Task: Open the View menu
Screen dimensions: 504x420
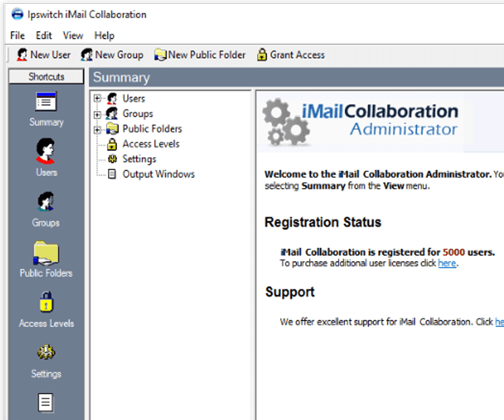Action: (x=73, y=36)
